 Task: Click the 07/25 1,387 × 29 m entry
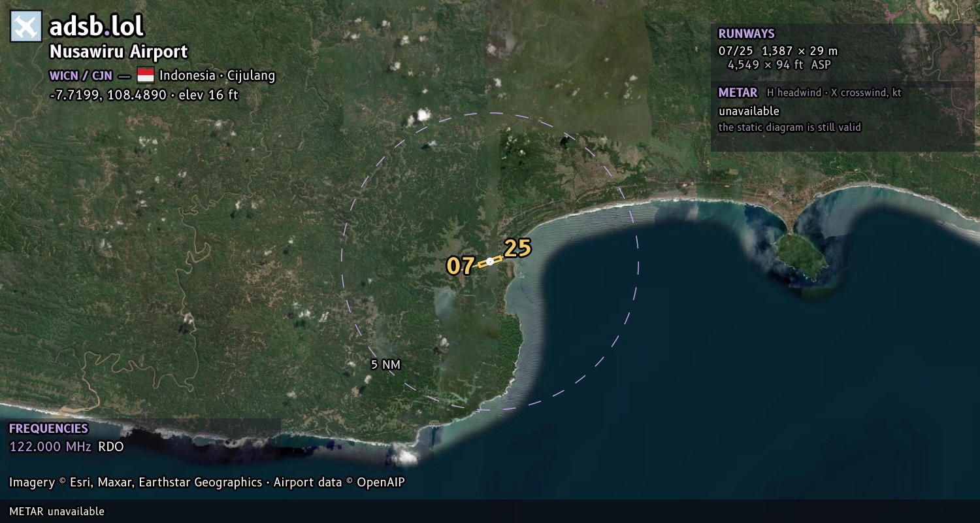tap(777, 51)
